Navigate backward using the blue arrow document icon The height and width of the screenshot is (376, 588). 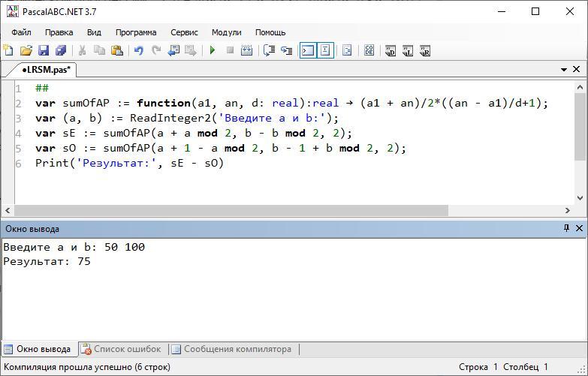[173, 50]
